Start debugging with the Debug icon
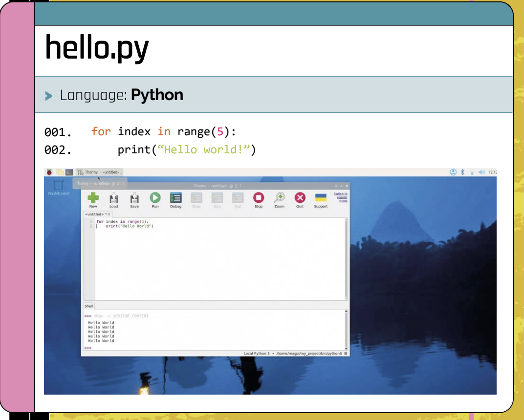The width and height of the screenshot is (524, 420). coord(175,198)
